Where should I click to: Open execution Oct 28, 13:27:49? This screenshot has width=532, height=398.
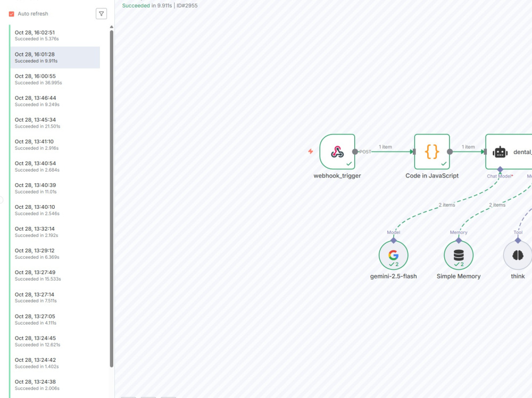pos(55,276)
